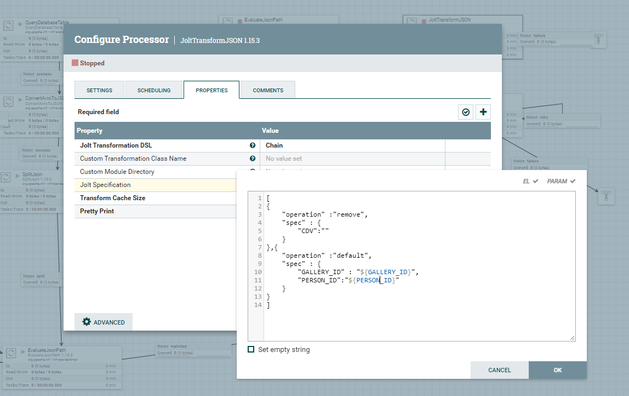Show help for Jolt Transformation DSL

pos(252,145)
